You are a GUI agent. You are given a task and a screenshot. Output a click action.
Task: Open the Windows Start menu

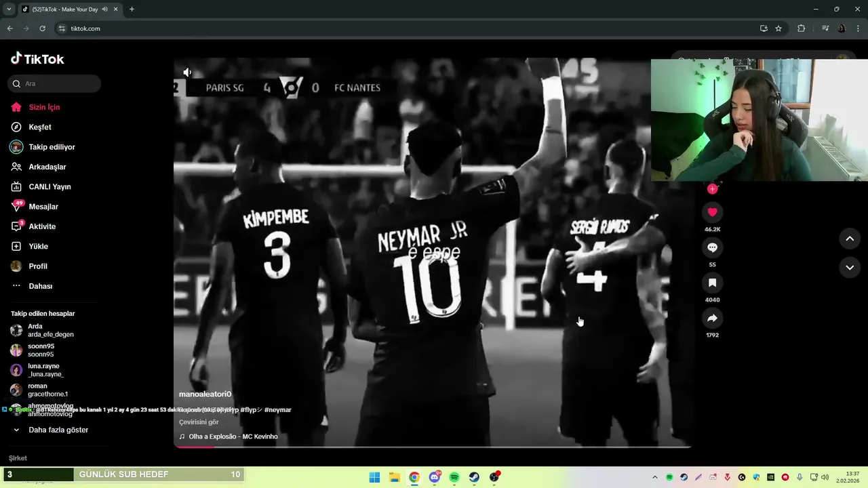[x=374, y=477]
